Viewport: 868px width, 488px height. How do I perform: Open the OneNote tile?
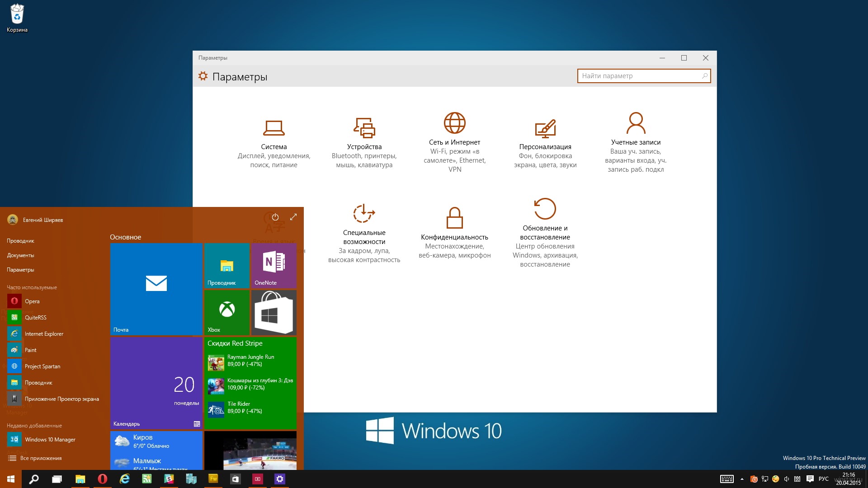274,266
